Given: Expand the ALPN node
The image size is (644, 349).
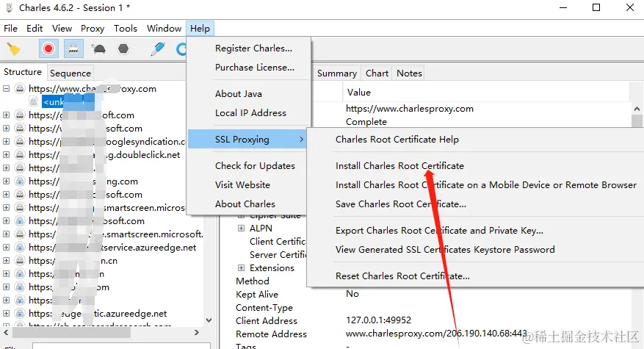Looking at the screenshot, I should tap(241, 229).
